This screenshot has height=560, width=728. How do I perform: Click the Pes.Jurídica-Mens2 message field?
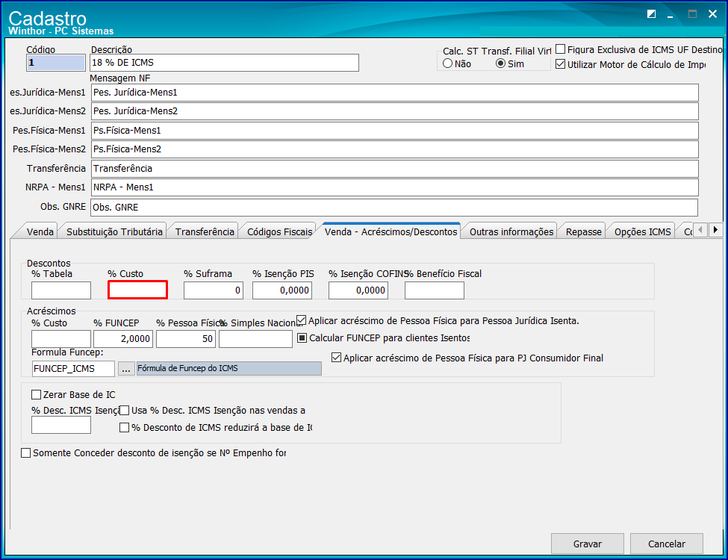[395, 111]
